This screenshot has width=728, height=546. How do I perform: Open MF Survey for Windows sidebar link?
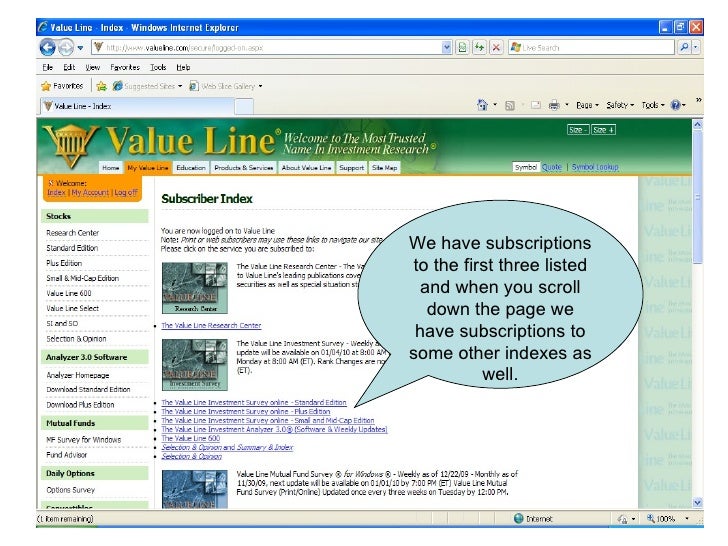coord(84,440)
